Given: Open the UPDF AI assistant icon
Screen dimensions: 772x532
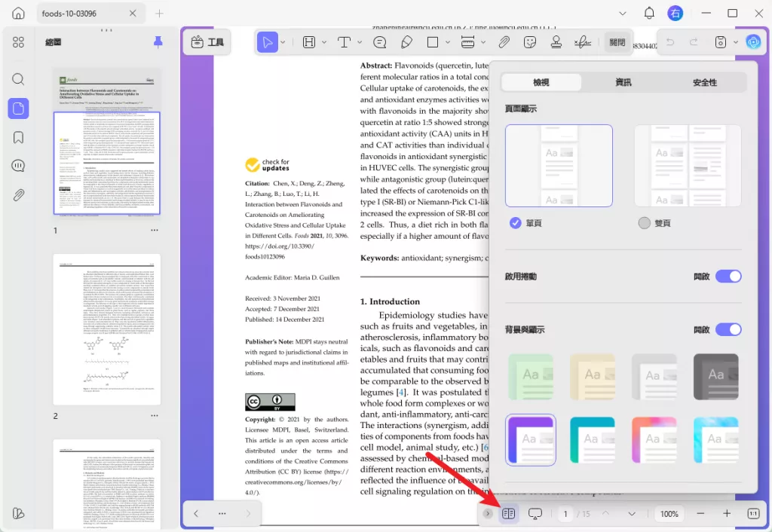Looking at the screenshot, I should pos(753,42).
